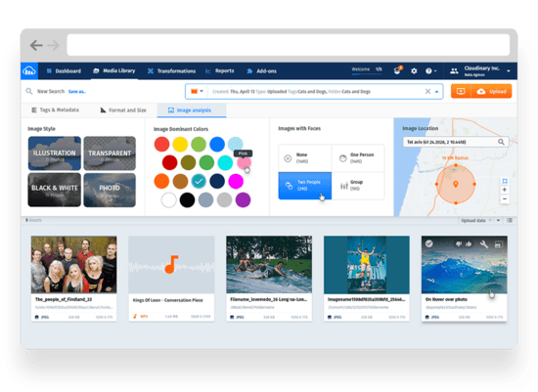Click the orange location pin on map
538x392 pixels.
pos(456,184)
